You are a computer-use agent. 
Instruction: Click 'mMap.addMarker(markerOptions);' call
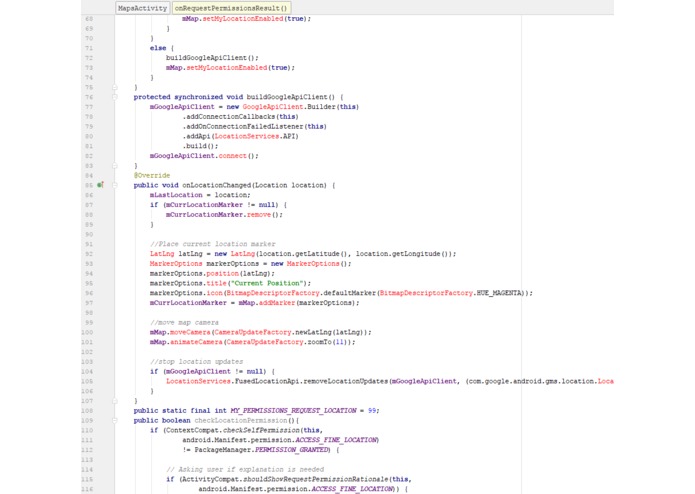(x=299, y=303)
